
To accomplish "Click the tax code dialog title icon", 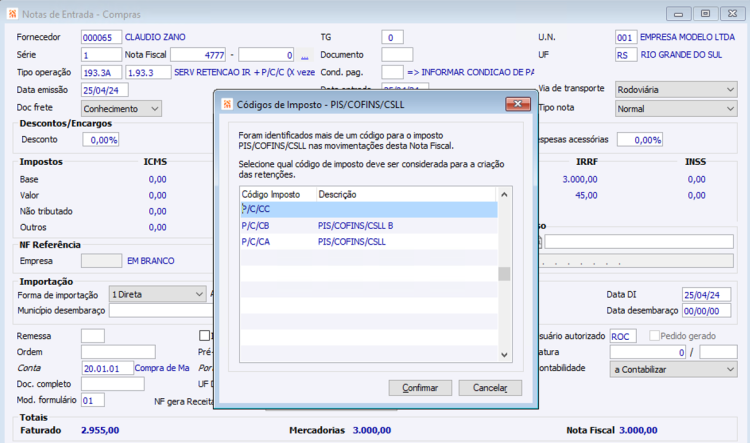I will coord(228,104).
